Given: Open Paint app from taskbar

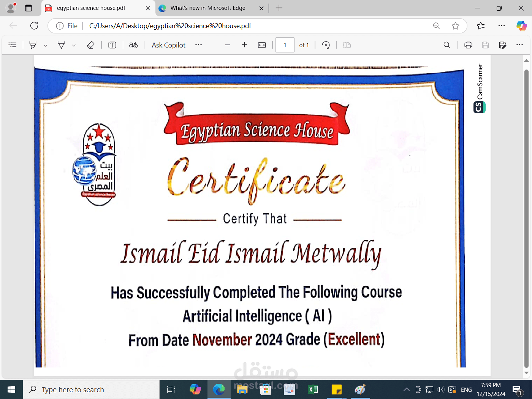Looking at the screenshot, I should 360,389.
